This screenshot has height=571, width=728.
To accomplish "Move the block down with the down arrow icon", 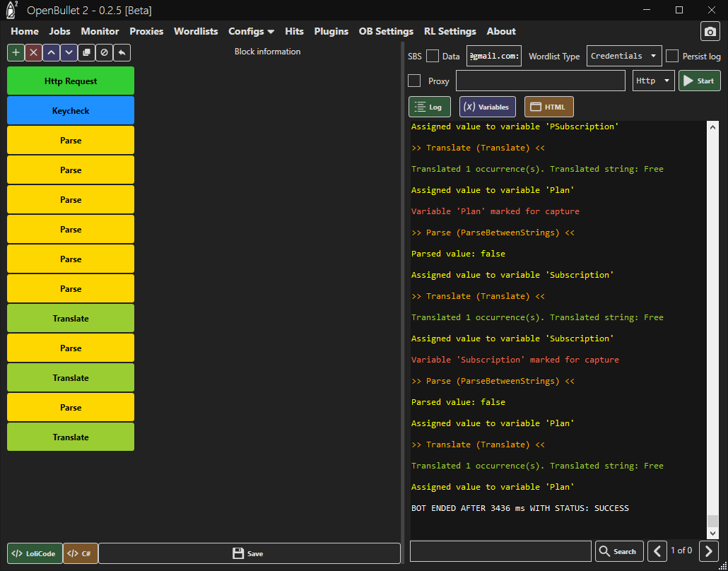I will pos(69,52).
